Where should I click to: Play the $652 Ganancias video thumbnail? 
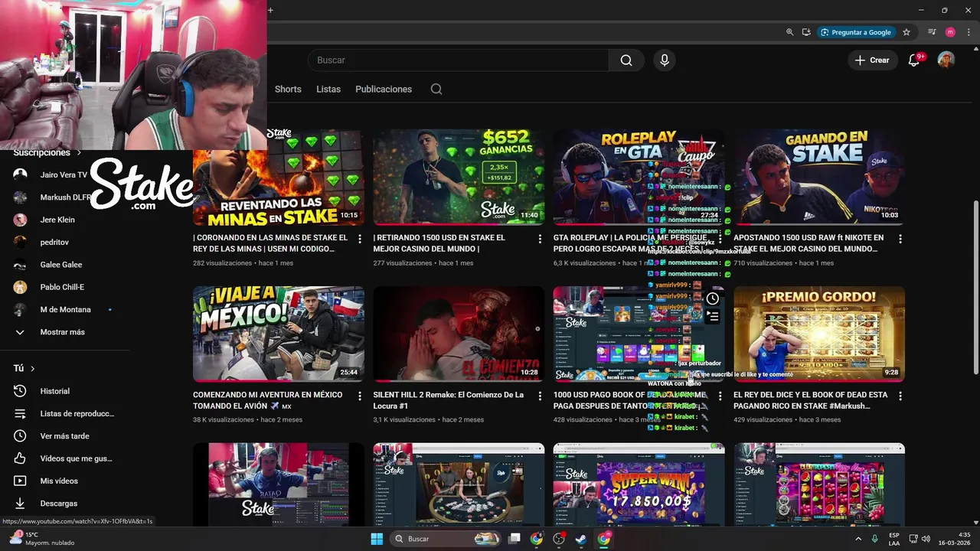point(459,178)
